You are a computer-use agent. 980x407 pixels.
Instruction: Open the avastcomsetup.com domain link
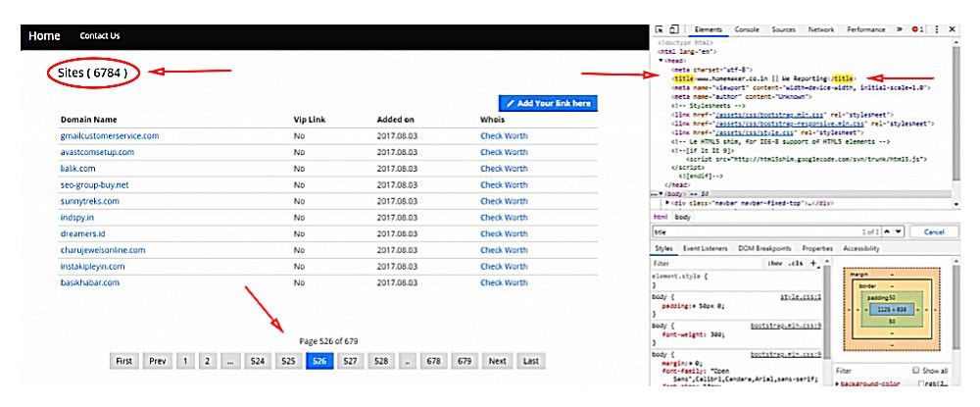[97, 152]
